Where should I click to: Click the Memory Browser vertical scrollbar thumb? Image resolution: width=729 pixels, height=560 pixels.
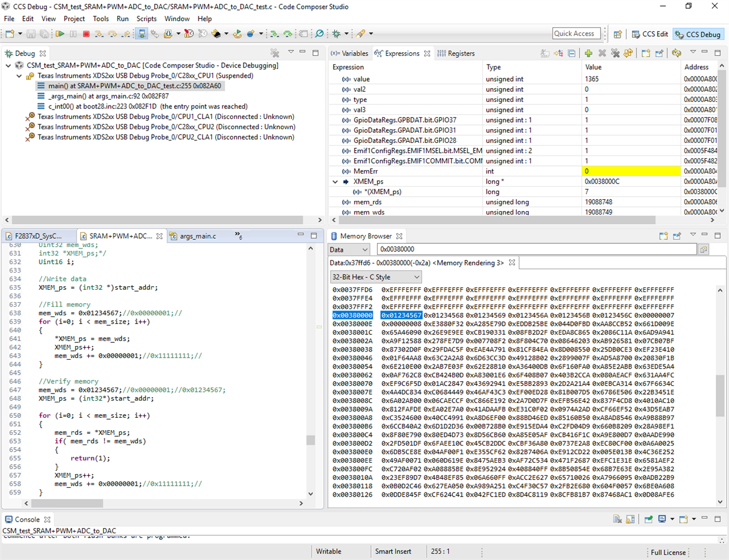click(x=720, y=396)
